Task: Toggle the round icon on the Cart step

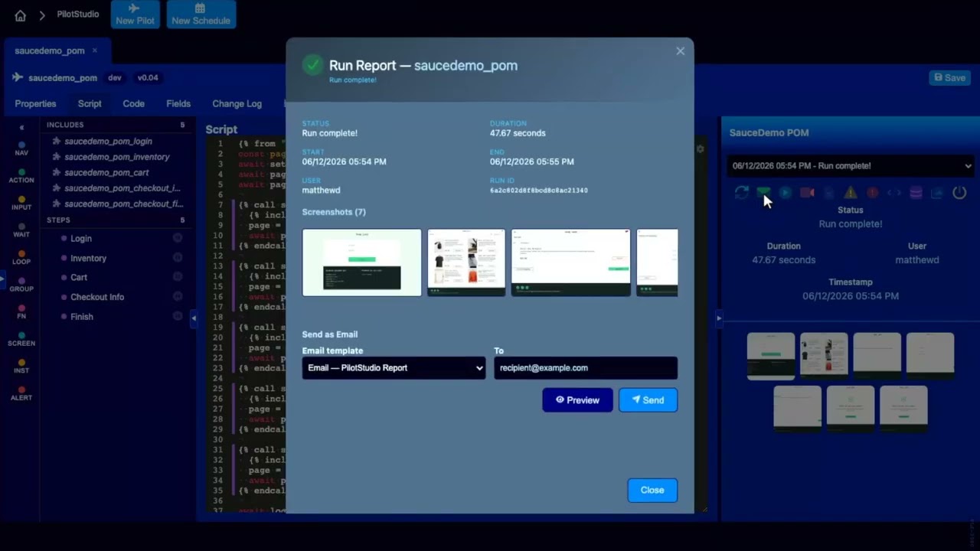Action: 178,277
